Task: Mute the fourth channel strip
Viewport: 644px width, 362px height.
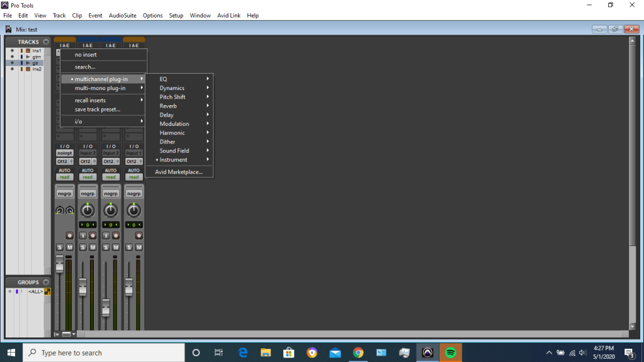Action: click(138, 247)
